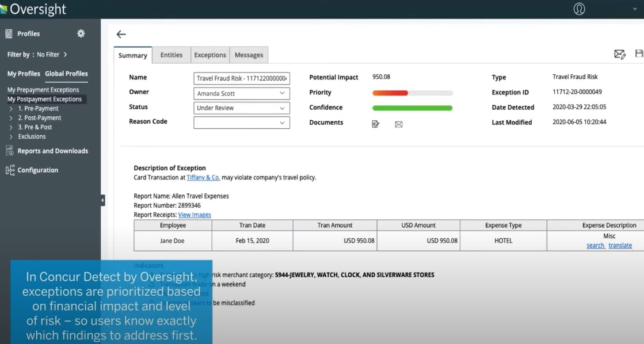The height and width of the screenshot is (344, 644).
Task: Open the empty Reason Code dropdown
Action: point(242,123)
